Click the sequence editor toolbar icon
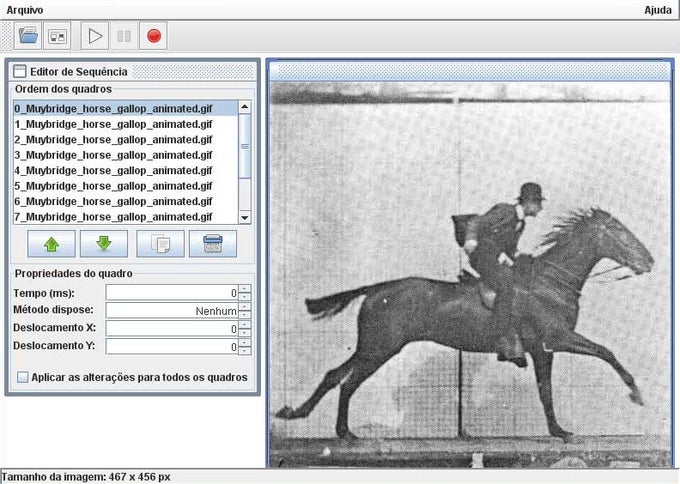The height and width of the screenshot is (484, 680). pyautogui.click(x=57, y=36)
